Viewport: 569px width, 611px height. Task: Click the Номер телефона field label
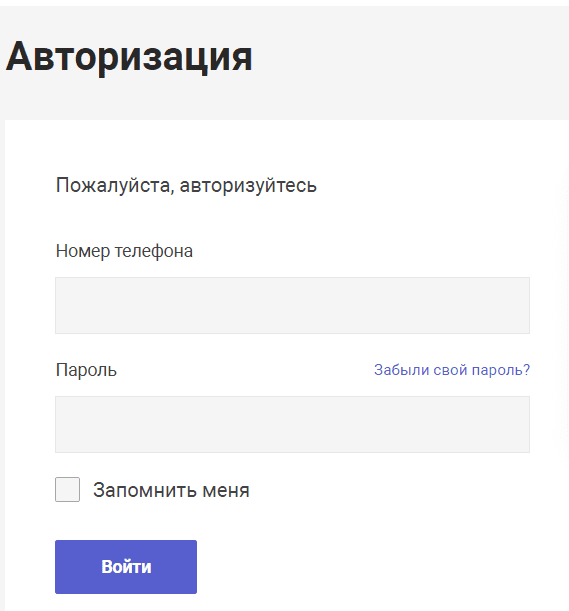click(x=124, y=251)
